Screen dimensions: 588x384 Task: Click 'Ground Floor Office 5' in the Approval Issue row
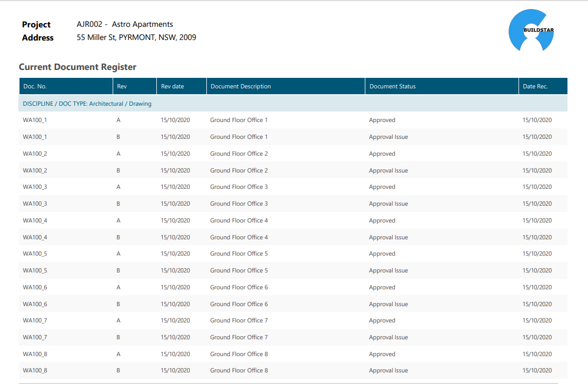click(239, 270)
